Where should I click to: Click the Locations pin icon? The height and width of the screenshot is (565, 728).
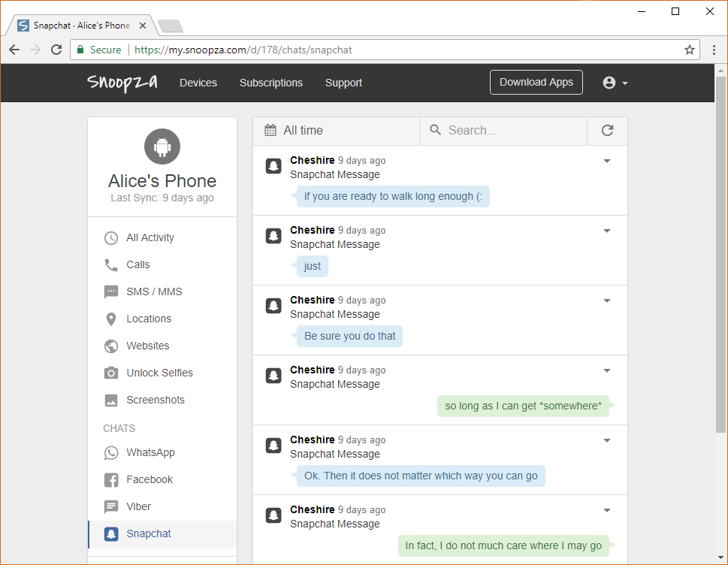click(x=111, y=319)
